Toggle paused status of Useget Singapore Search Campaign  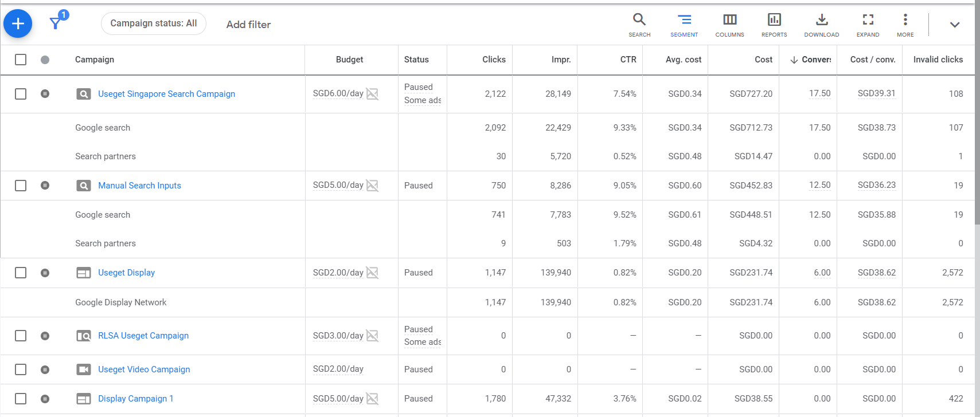pos(45,94)
